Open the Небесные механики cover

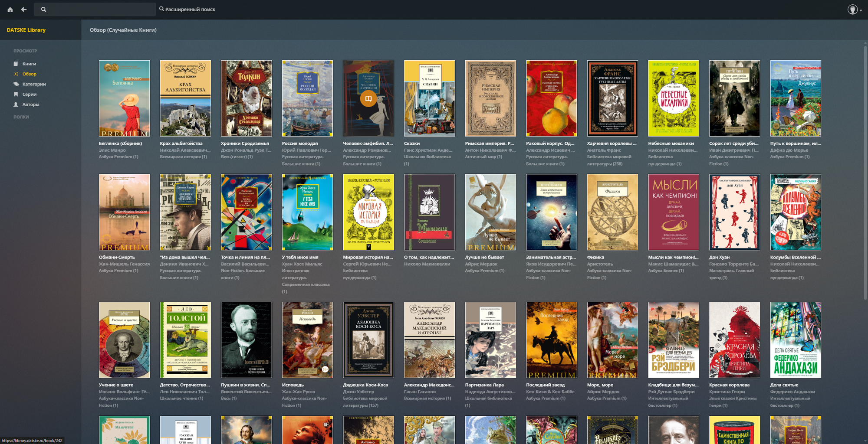coord(674,98)
